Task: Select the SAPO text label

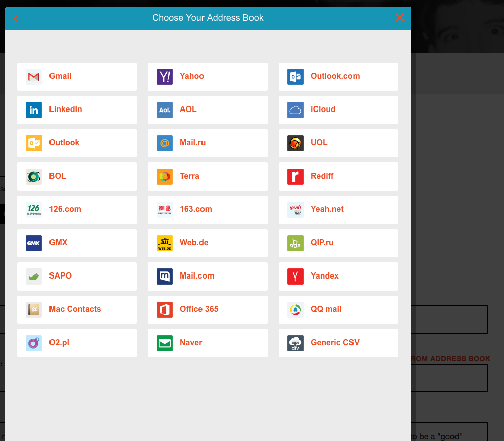Action: pos(60,276)
